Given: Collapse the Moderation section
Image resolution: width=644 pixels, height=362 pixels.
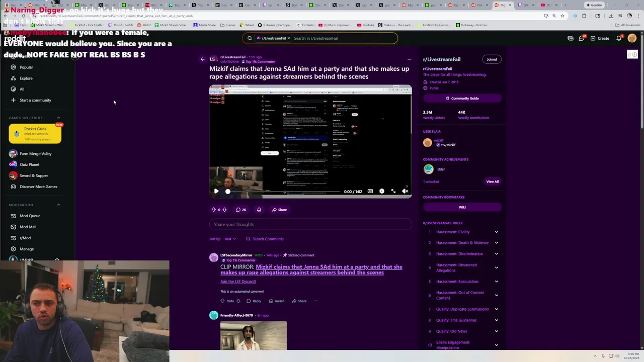Looking at the screenshot, I should (x=58, y=205).
